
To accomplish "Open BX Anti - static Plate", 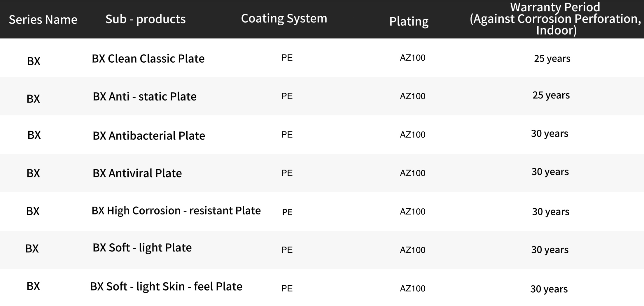I will (145, 96).
